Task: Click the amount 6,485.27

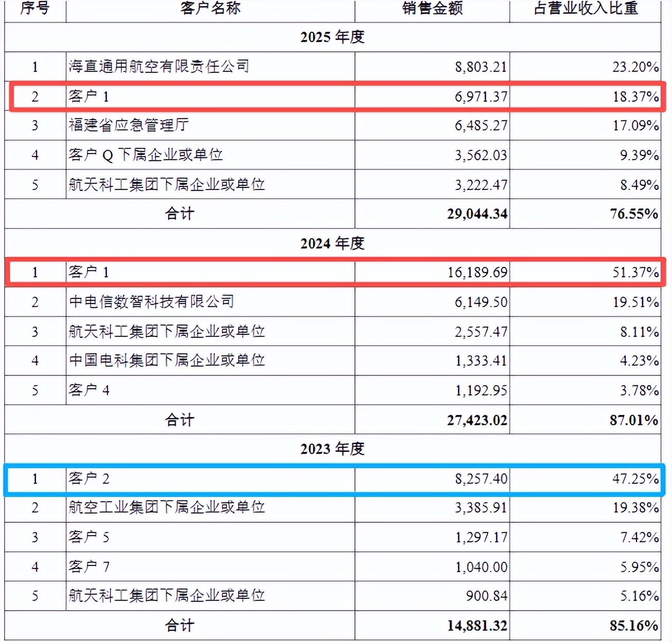Action: point(481,125)
